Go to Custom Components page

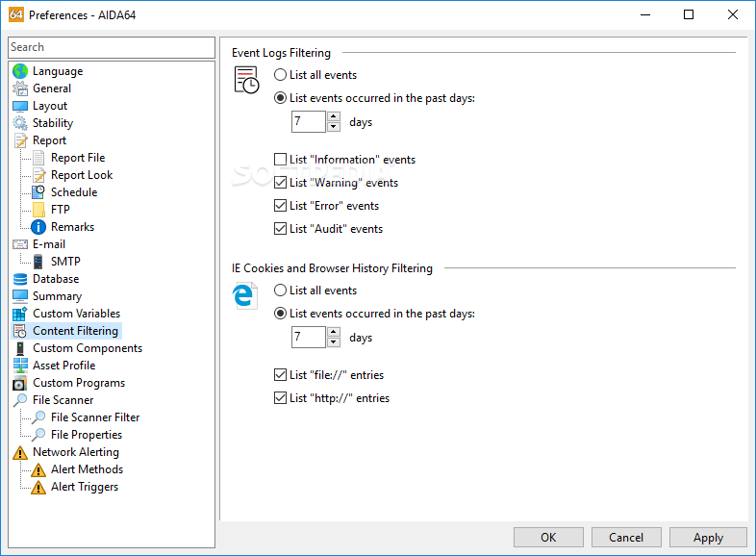88,348
